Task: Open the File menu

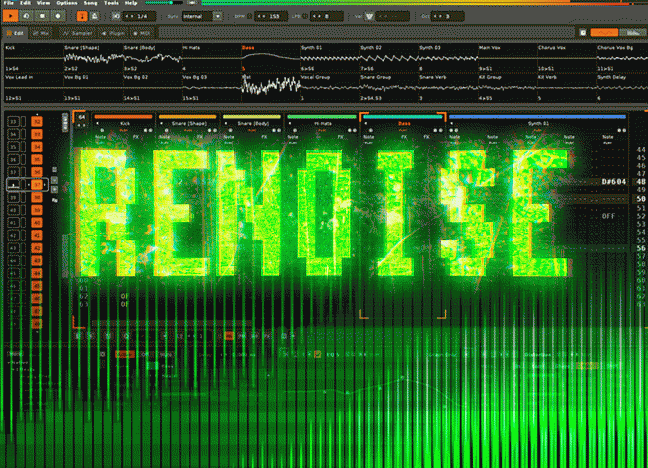Action: pyautogui.click(x=8, y=3)
